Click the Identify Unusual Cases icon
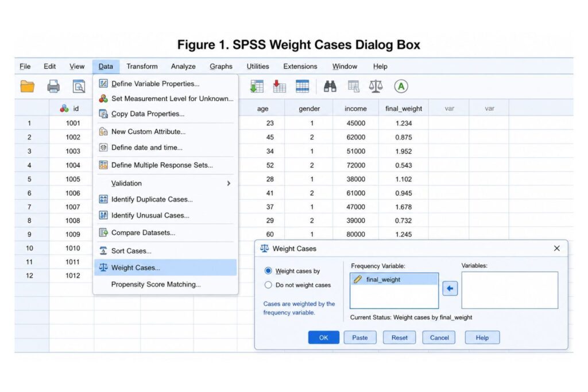This screenshot has width=588, height=392. [103, 215]
